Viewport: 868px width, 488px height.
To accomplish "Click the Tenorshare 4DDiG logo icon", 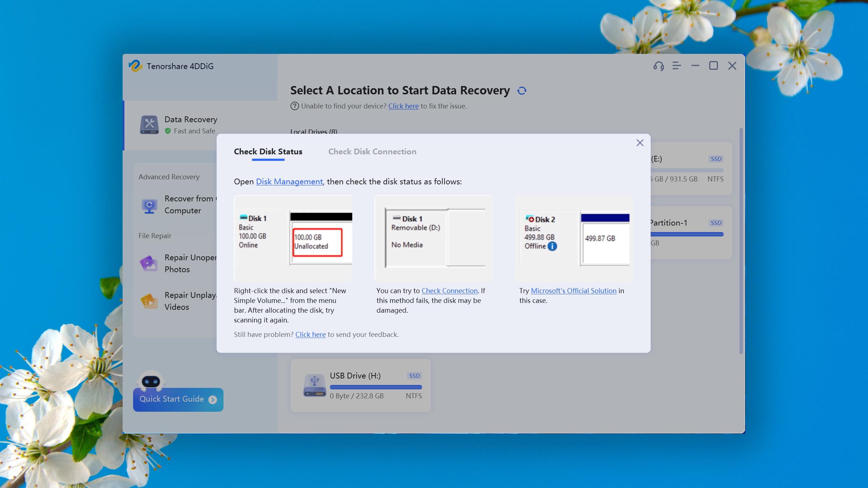I will pyautogui.click(x=135, y=66).
